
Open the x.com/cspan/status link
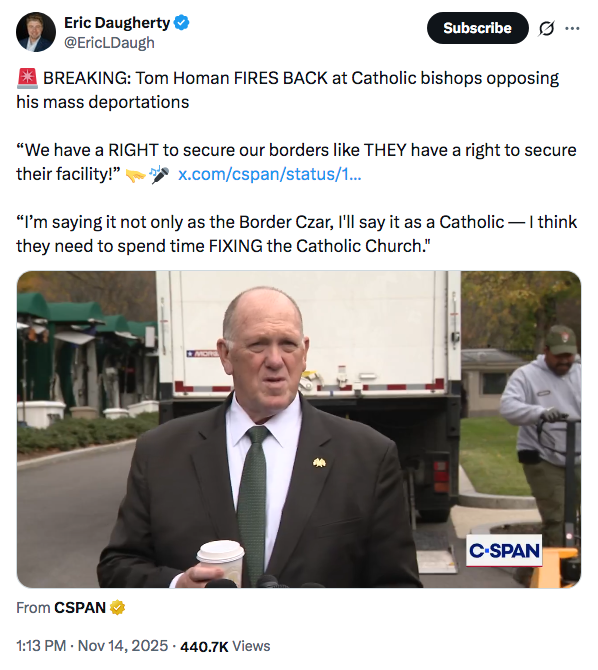click(x=269, y=174)
